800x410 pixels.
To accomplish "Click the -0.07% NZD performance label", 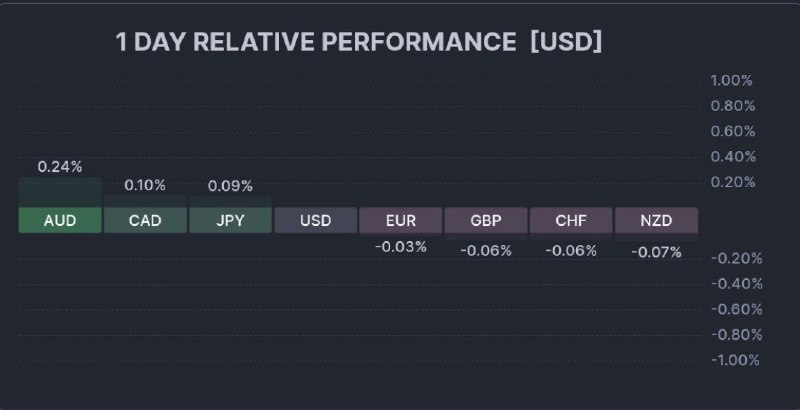I will tap(656, 252).
